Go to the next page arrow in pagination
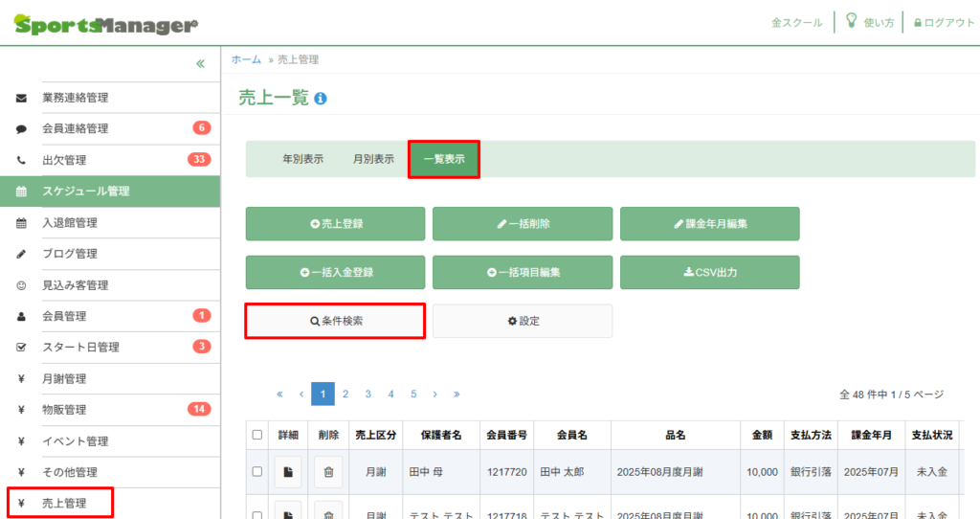This screenshot has height=519, width=980. point(434,394)
